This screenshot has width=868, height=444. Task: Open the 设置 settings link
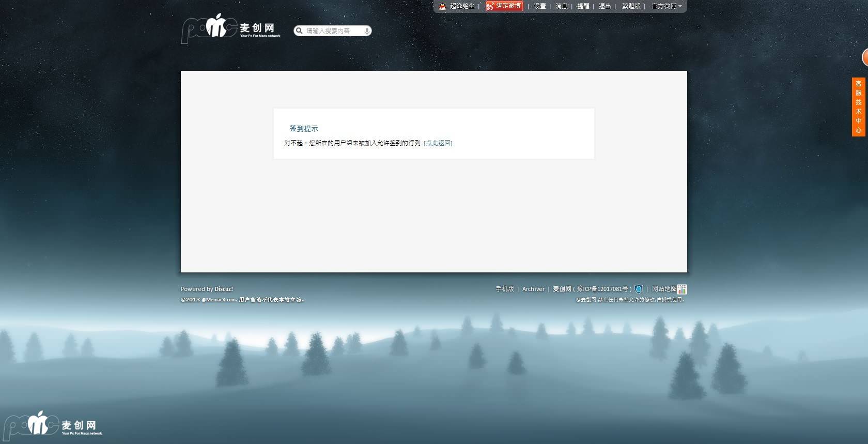pos(540,6)
